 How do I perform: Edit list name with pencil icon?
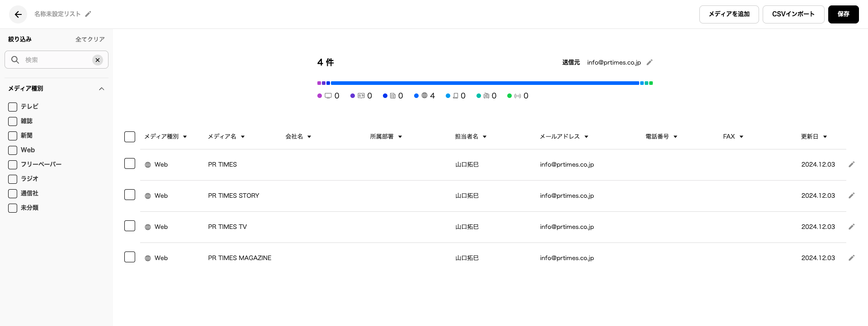88,14
